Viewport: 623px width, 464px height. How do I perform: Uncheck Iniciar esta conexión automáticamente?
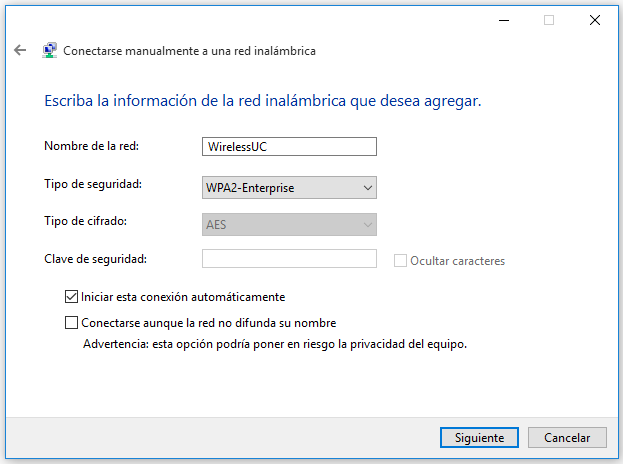[71, 297]
